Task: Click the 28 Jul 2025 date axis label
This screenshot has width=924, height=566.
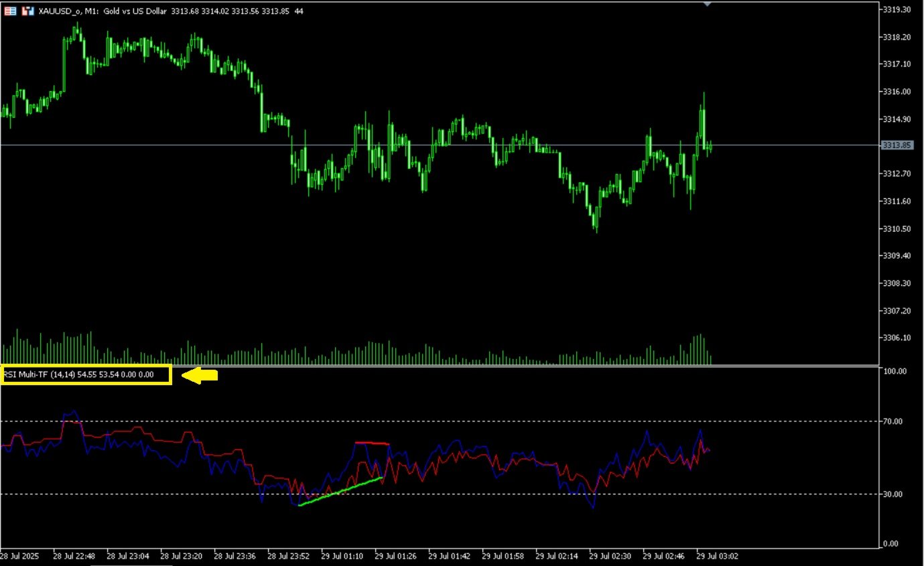Action: coord(19,556)
